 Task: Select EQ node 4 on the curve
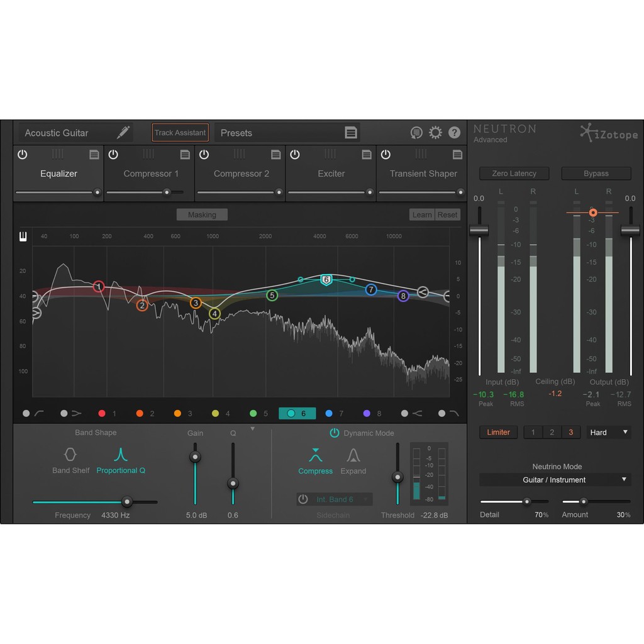214,314
